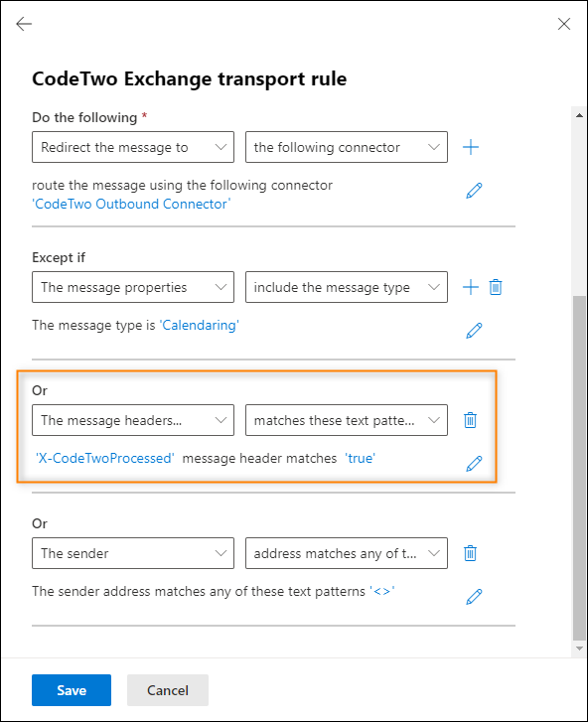Screen dimensions: 588x722
Task: Click the scrollbar up arrow
Action: coord(580,115)
